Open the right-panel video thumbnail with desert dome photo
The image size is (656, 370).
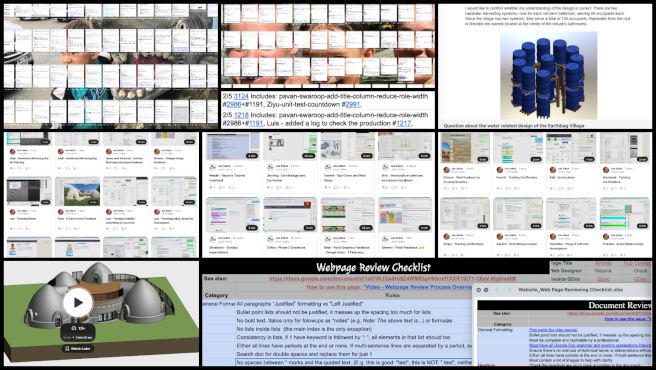(x=465, y=148)
